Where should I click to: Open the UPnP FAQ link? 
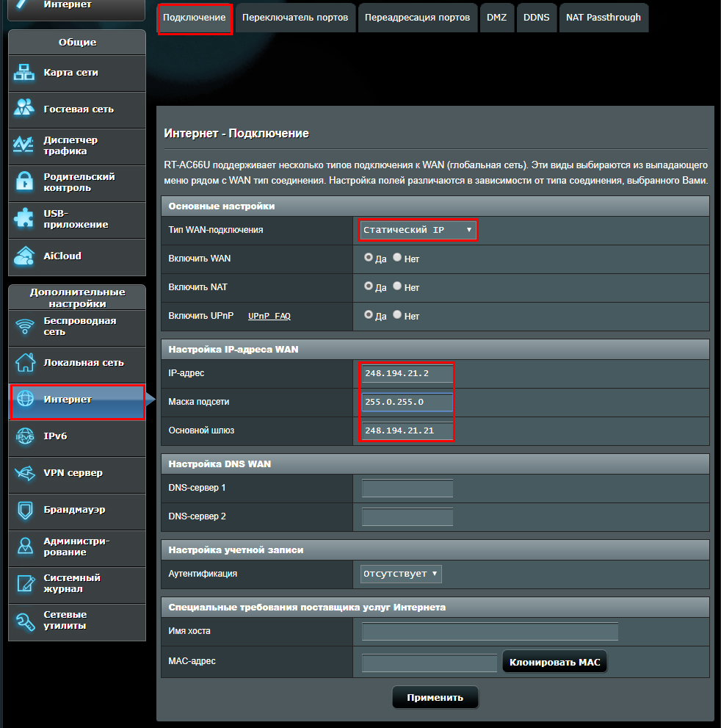click(269, 316)
